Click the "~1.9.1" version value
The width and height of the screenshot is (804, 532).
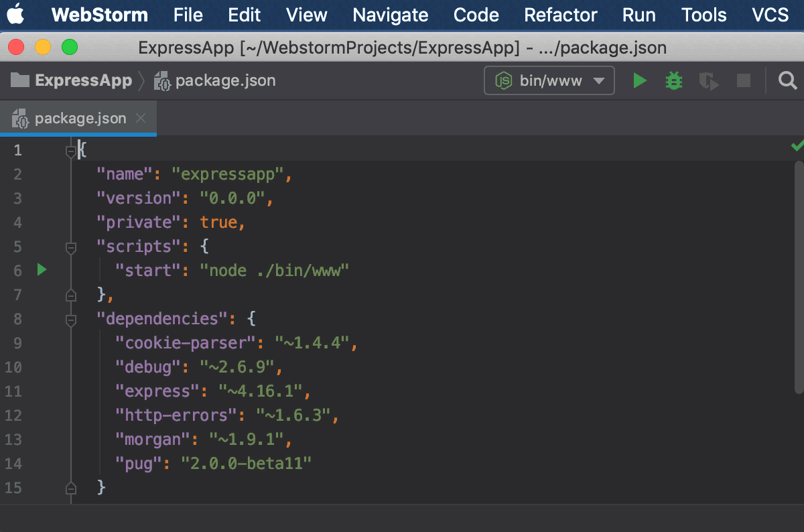pyautogui.click(x=247, y=440)
